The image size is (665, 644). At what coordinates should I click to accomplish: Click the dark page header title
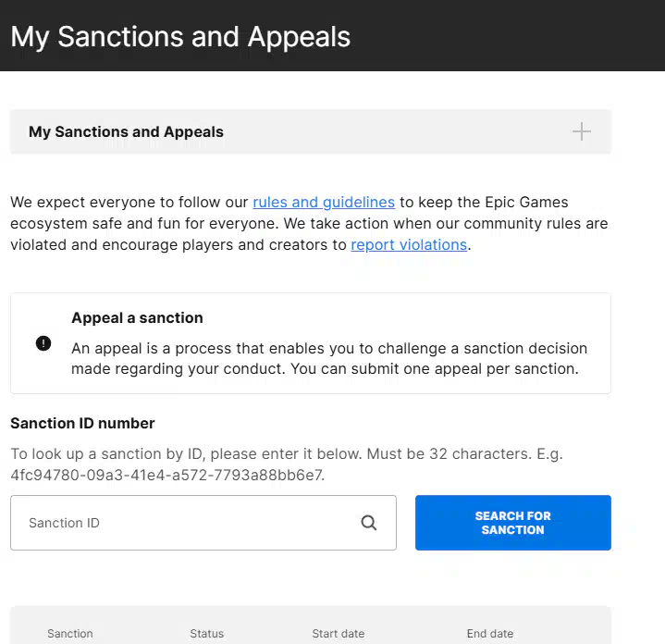tap(180, 37)
